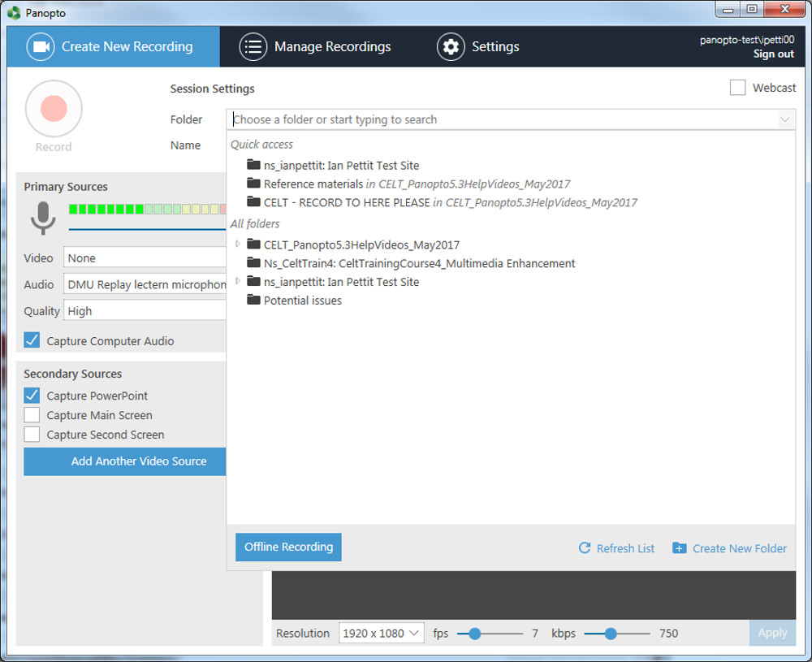This screenshot has width=812, height=662.
Task: Open Audio dropdown showing DMU Replay lectern
Action: (x=145, y=283)
